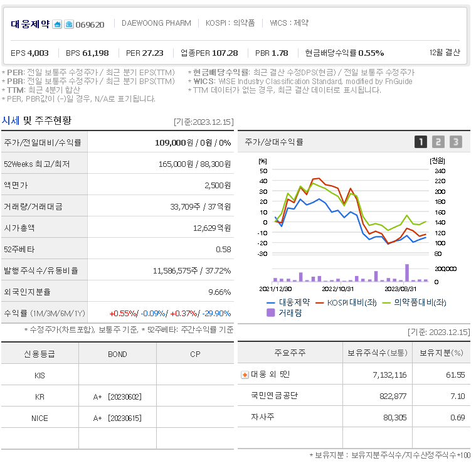Click the red KOSPI대비(좌) legend entry
Viewport: 476px width, 463px height.
pos(346,302)
